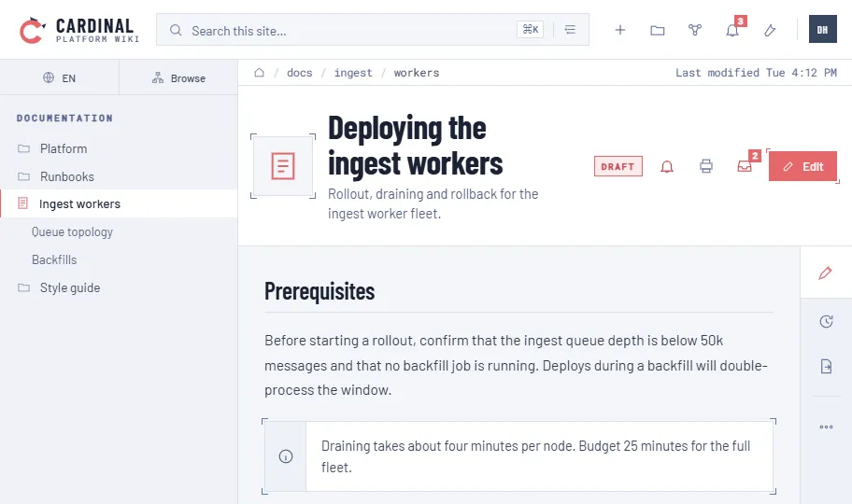Click the Rollout, draining and rollback subtitle
Screen dimensions: 852x504
433,203
